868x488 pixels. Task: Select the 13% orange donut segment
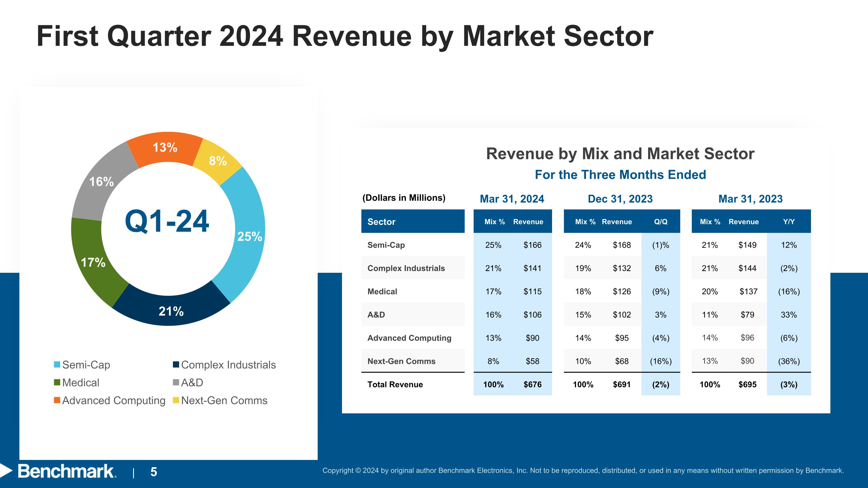pyautogui.click(x=165, y=148)
